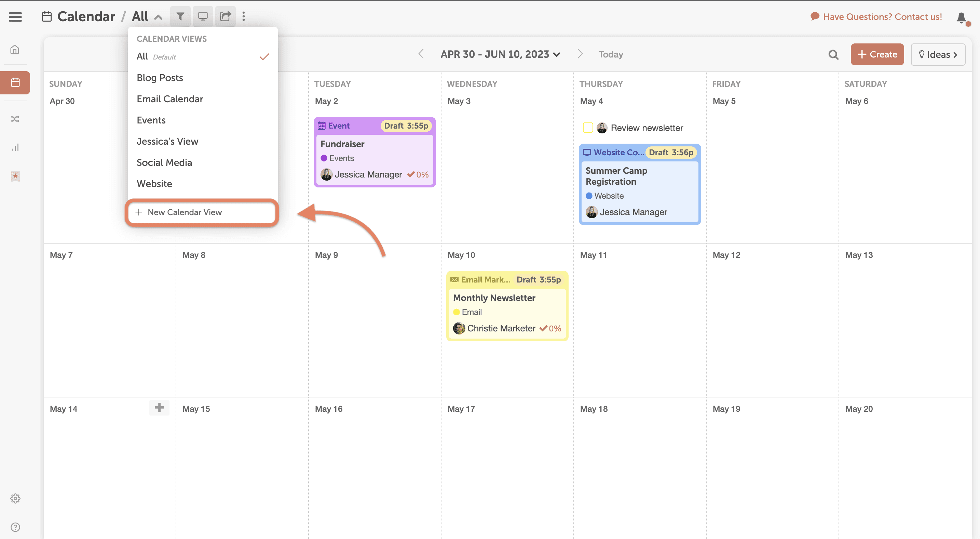Image resolution: width=980 pixels, height=539 pixels.
Task: Select the Blog Posts calendar view
Action: coord(160,78)
